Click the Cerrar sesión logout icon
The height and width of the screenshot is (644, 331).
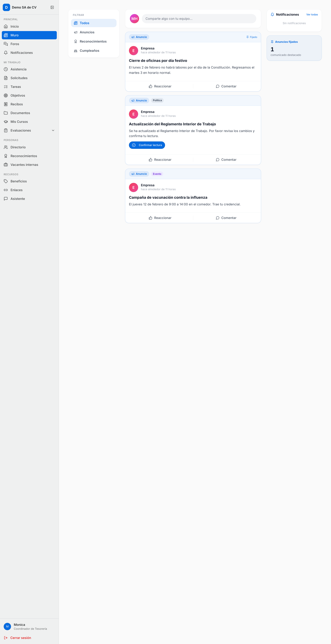(x=6, y=638)
